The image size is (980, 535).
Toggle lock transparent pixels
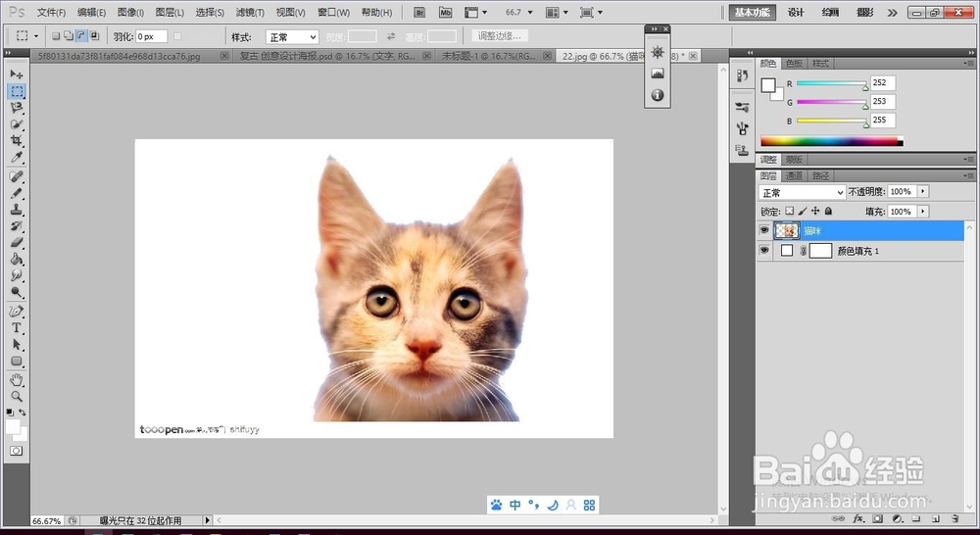click(x=789, y=212)
